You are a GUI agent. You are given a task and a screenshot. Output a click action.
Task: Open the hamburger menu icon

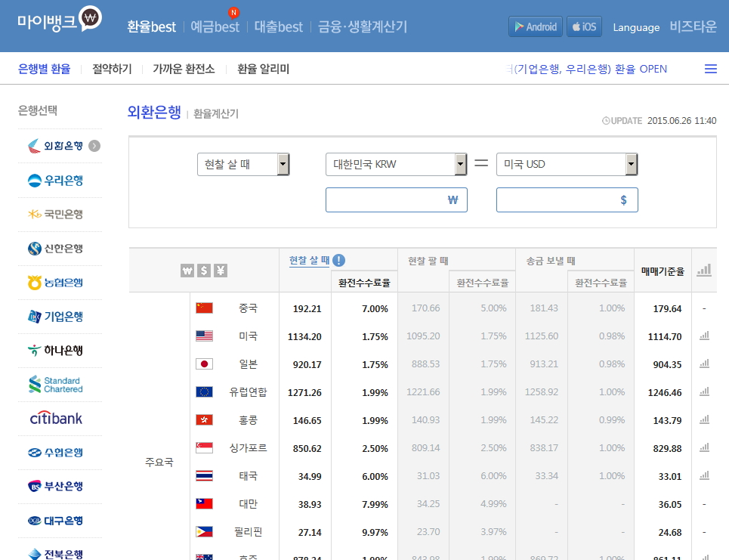click(x=710, y=69)
